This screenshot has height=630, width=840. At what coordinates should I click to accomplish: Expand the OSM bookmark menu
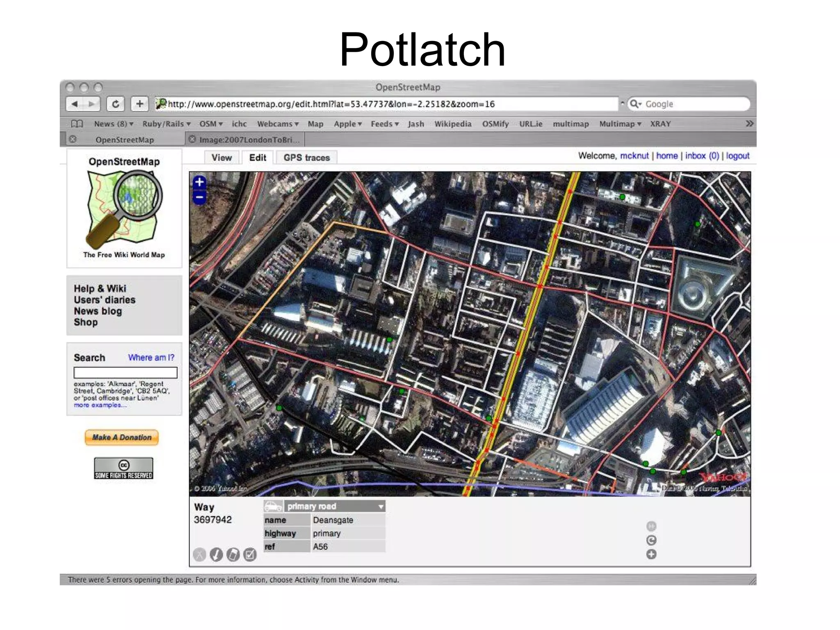click(x=211, y=124)
